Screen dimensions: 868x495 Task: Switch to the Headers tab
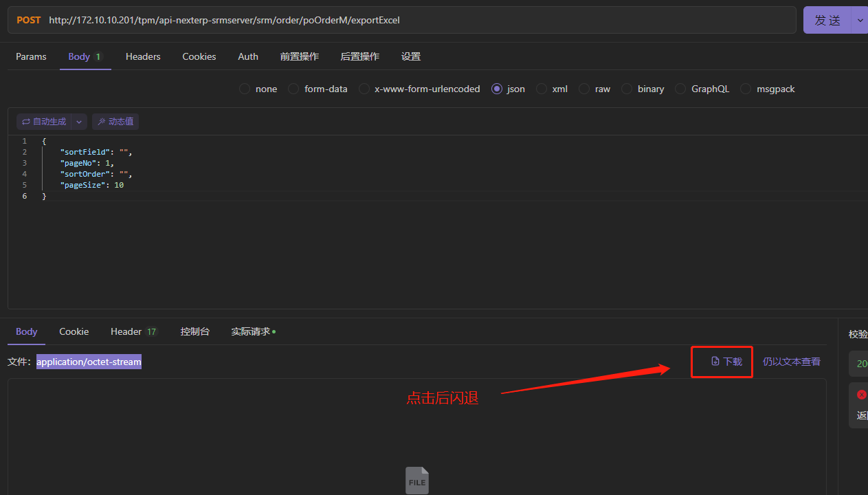[142, 56]
